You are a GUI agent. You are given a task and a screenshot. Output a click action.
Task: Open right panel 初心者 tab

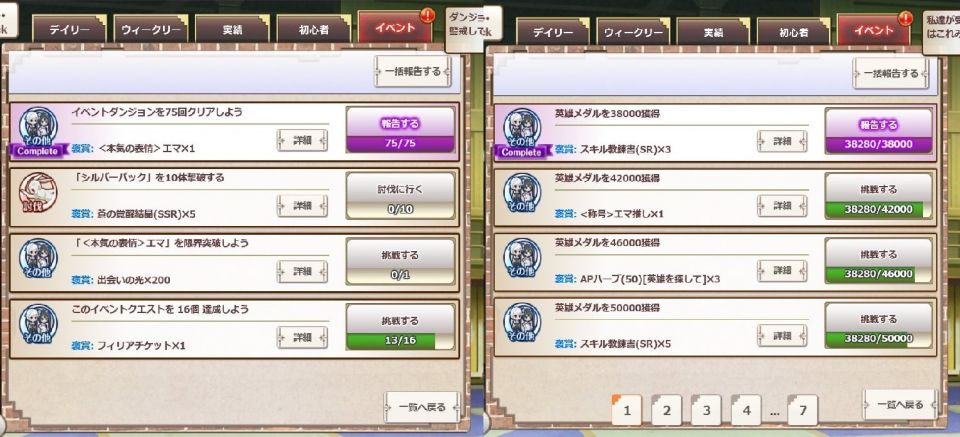point(794,32)
